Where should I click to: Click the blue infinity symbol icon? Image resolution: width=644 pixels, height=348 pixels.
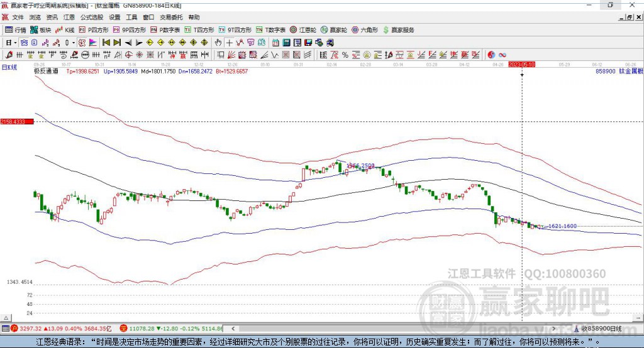[x=502, y=55]
